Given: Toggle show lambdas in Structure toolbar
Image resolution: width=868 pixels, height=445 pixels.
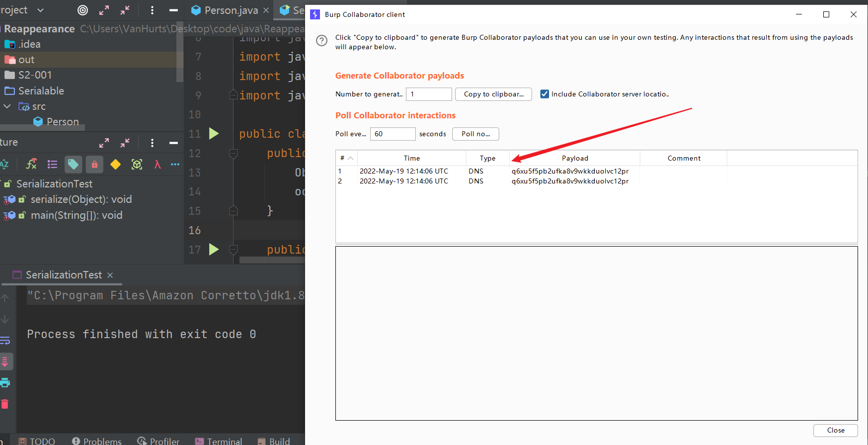Looking at the screenshot, I should pyautogui.click(x=158, y=164).
